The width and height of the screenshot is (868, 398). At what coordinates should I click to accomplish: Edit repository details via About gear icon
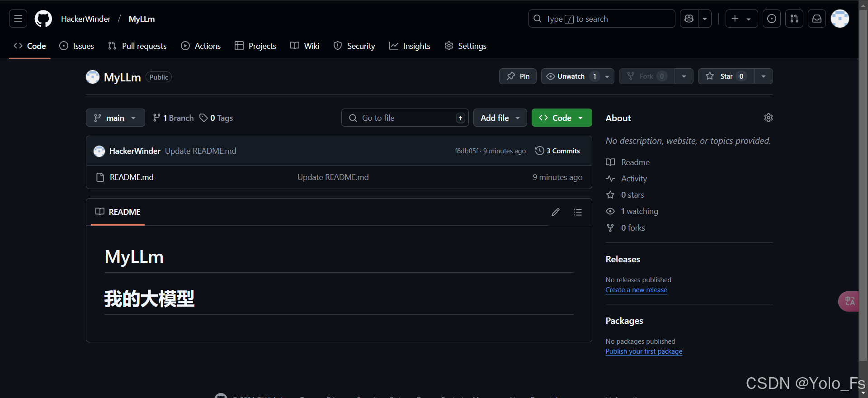(768, 118)
